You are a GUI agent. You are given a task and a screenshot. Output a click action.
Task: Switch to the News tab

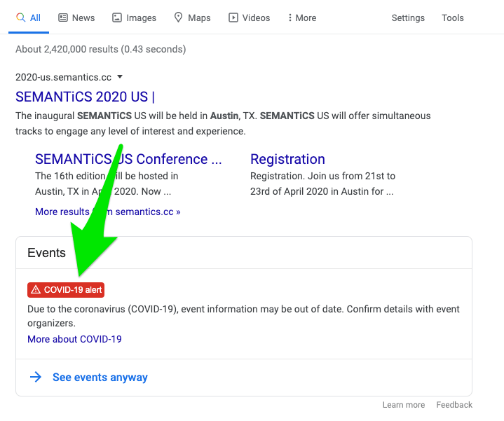tap(76, 18)
